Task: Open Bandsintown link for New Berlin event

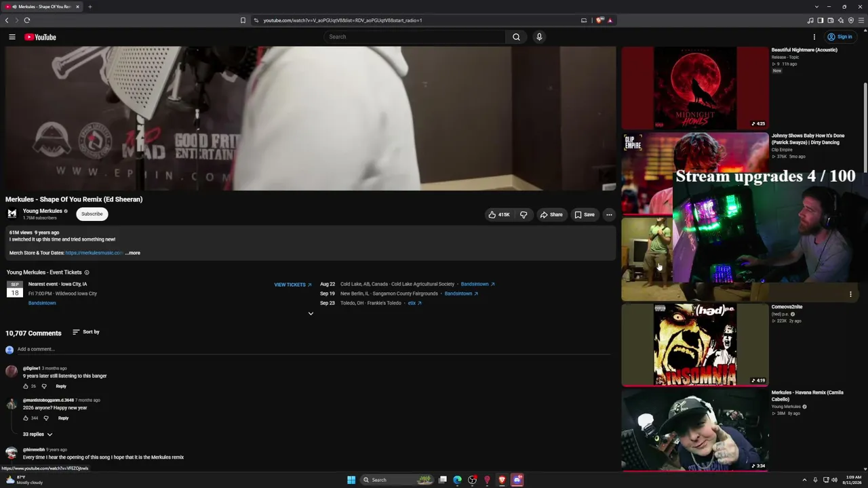Action: coord(462,294)
